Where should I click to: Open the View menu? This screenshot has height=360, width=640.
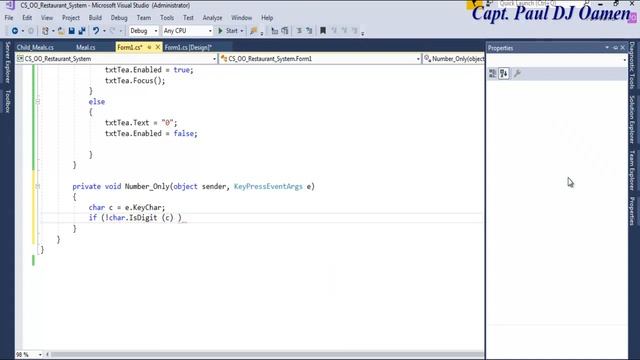[x=47, y=18]
